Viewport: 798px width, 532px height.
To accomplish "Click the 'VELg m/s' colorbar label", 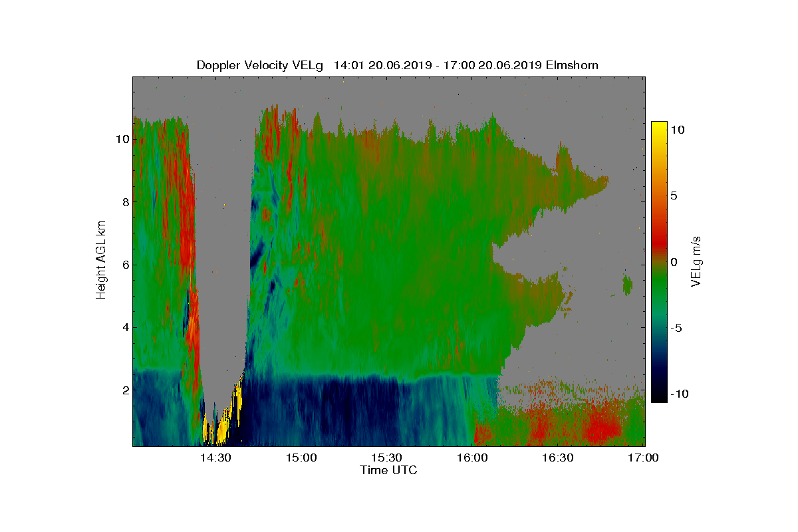I will pyautogui.click(x=697, y=261).
